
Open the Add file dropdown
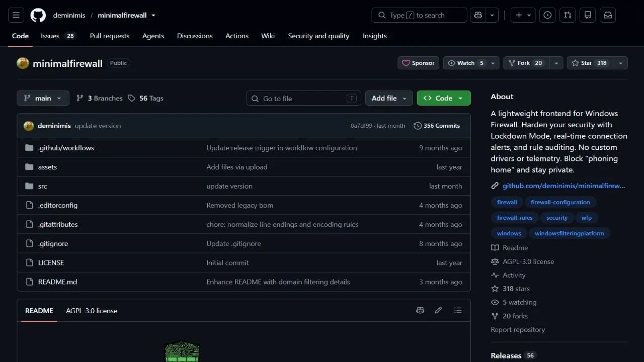[389, 98]
